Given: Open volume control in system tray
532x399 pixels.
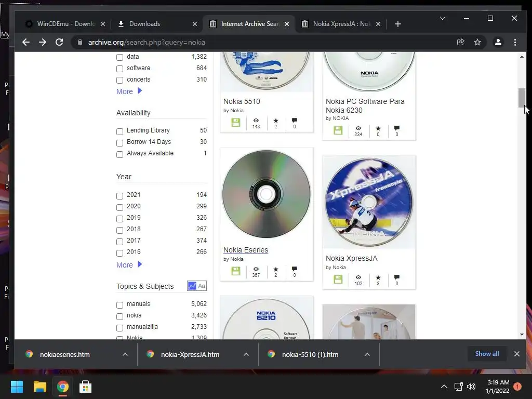Looking at the screenshot, I should click(471, 387).
